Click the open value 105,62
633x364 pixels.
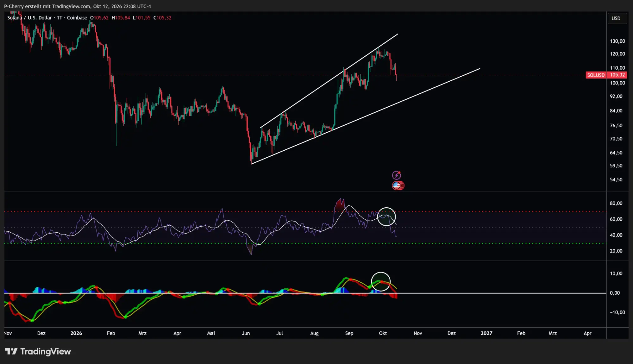point(101,18)
